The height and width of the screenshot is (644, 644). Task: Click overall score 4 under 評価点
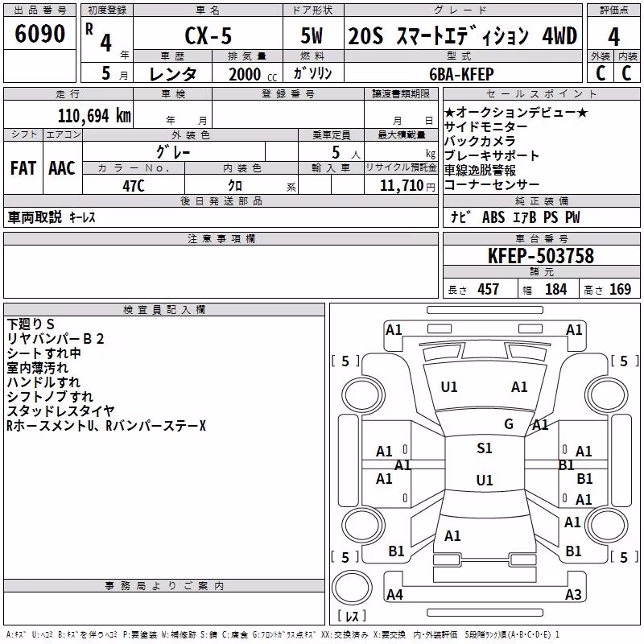pyautogui.click(x=613, y=36)
